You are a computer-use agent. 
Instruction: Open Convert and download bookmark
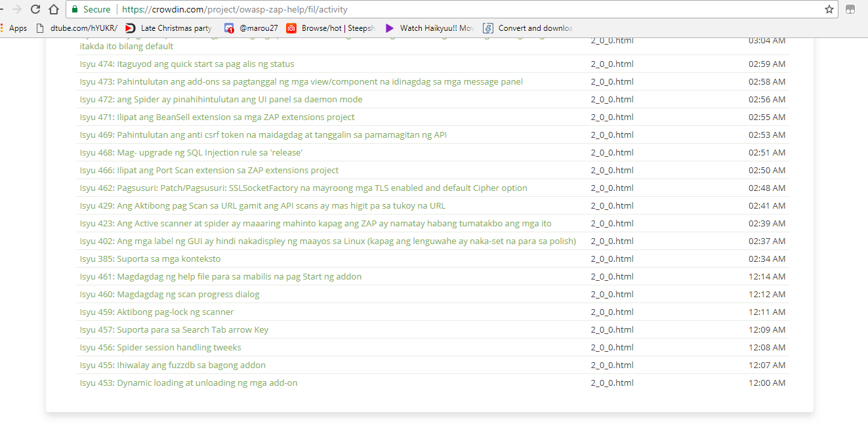tap(528, 28)
